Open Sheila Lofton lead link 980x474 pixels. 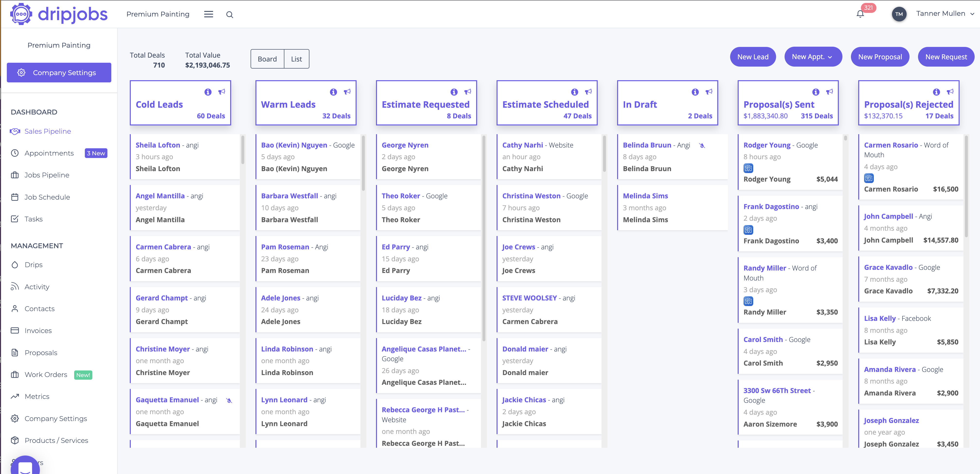(x=158, y=145)
